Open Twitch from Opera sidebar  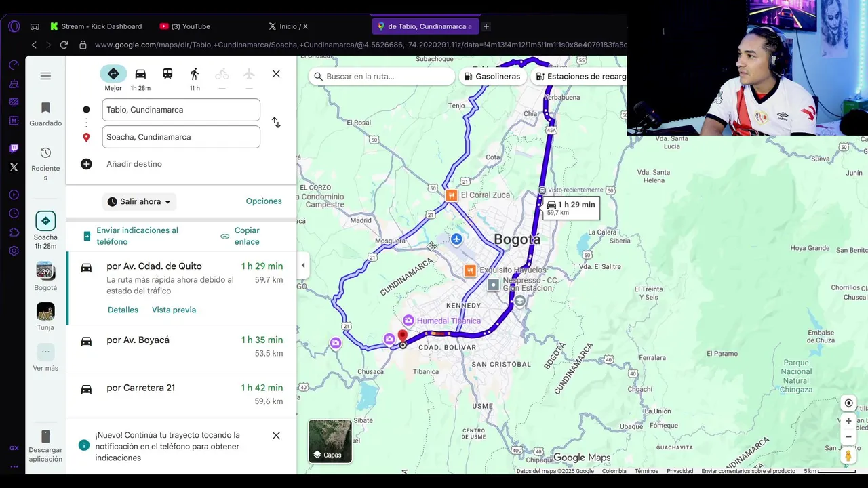[x=14, y=148]
